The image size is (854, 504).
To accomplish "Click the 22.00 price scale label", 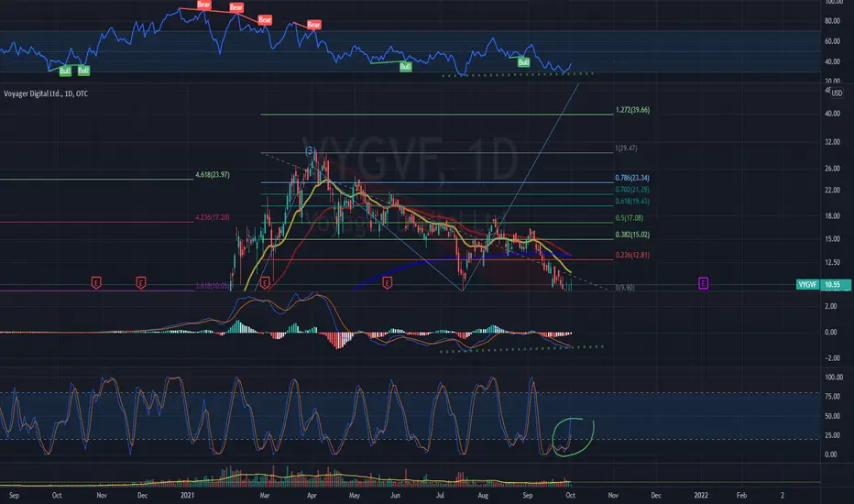I will [832, 191].
